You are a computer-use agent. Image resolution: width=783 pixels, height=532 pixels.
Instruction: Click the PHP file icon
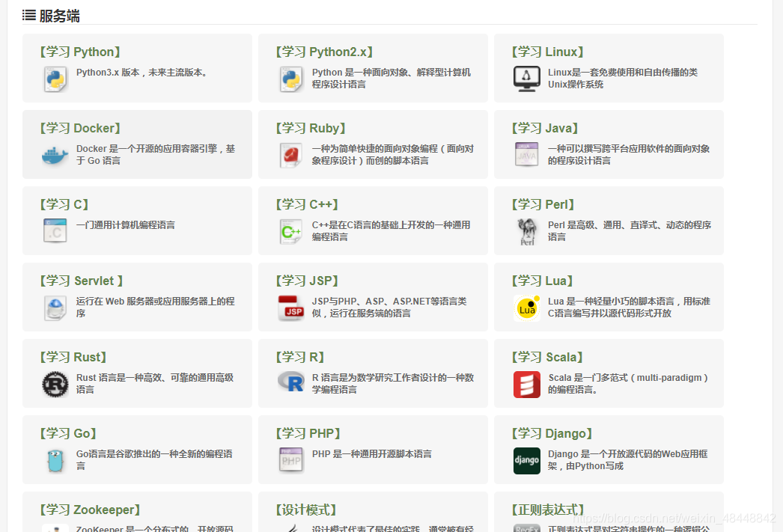pyautogui.click(x=290, y=459)
